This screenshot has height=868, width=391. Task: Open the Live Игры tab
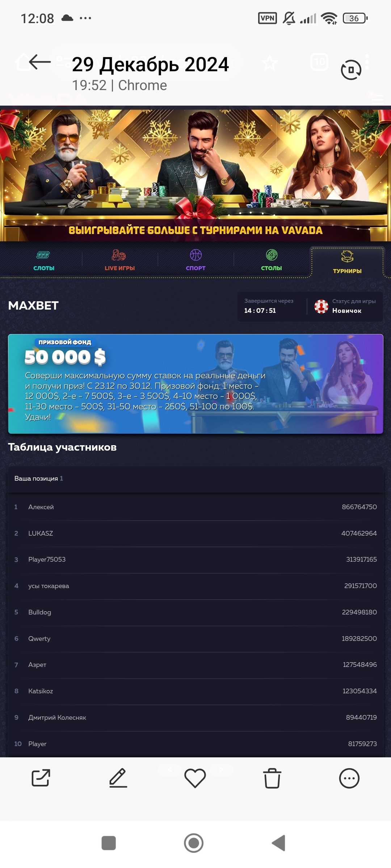click(x=120, y=260)
